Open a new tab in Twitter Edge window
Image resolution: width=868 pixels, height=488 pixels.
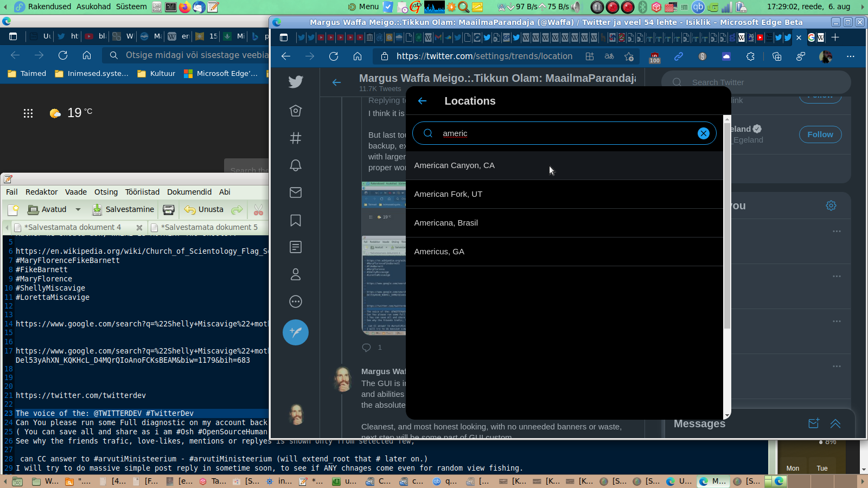(x=835, y=37)
